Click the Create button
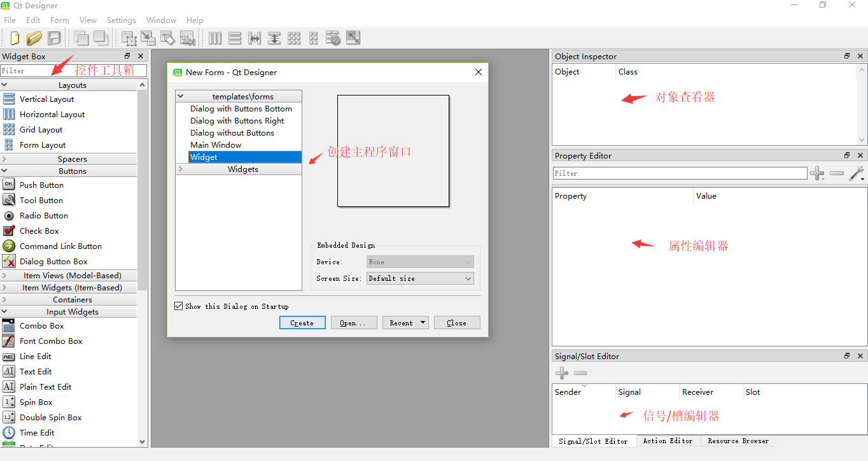 tap(302, 323)
